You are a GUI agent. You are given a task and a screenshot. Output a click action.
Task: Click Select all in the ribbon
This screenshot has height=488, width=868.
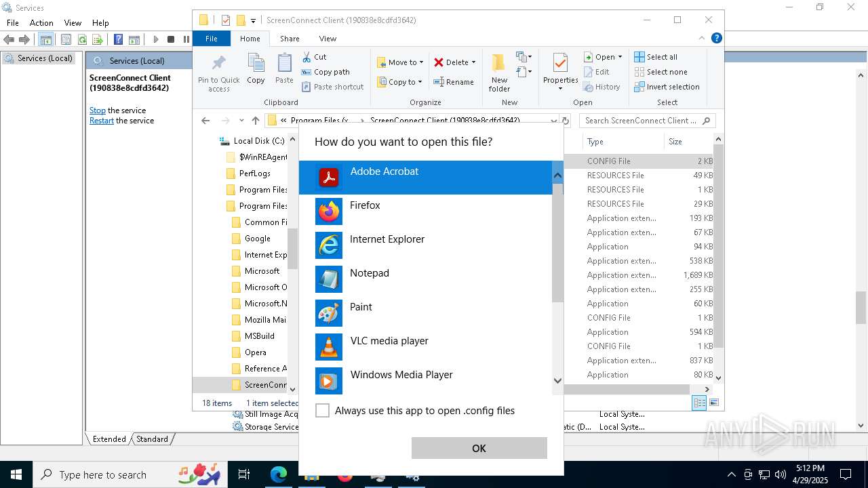[656, 57]
